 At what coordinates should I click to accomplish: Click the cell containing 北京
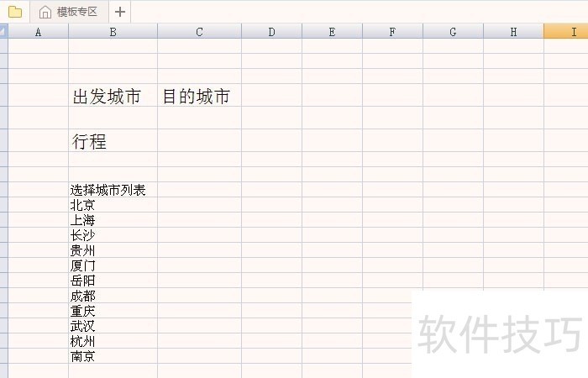click(x=83, y=205)
